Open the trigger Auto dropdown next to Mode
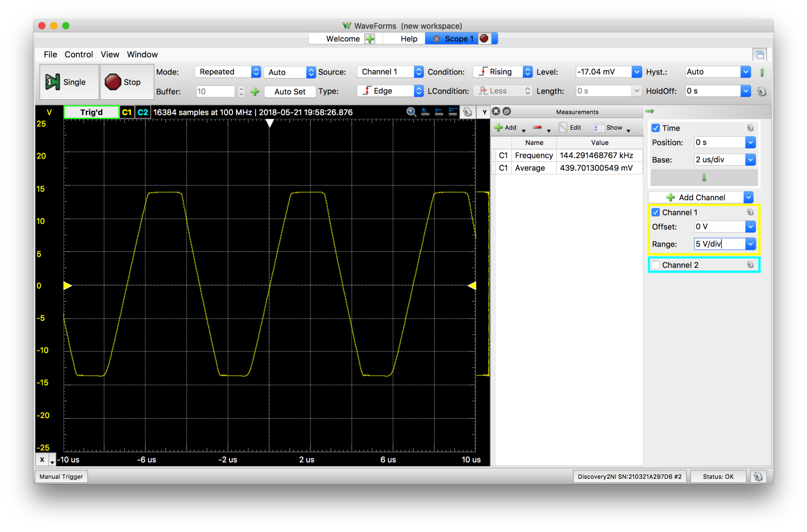This screenshot has width=807, height=532. pyautogui.click(x=290, y=72)
